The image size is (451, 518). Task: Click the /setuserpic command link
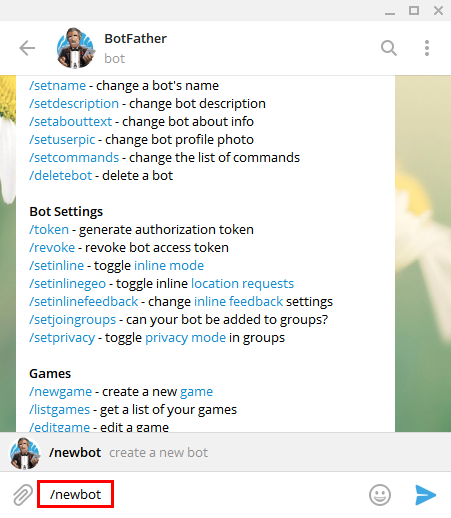[x=62, y=140]
